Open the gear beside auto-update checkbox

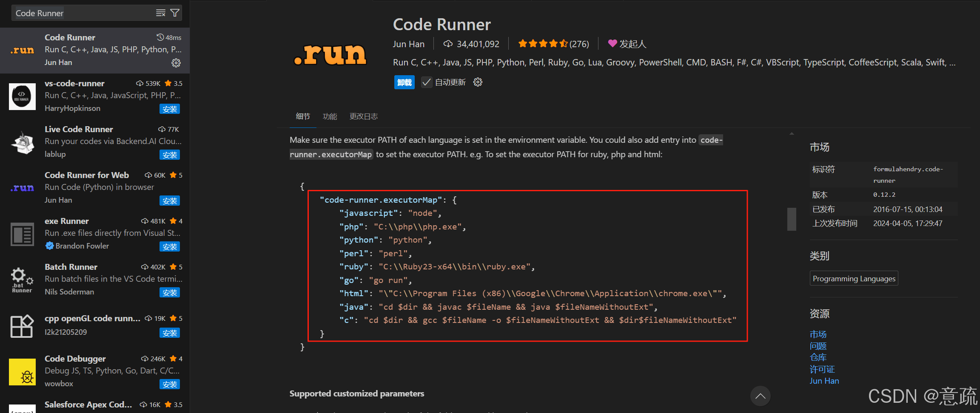[478, 82]
